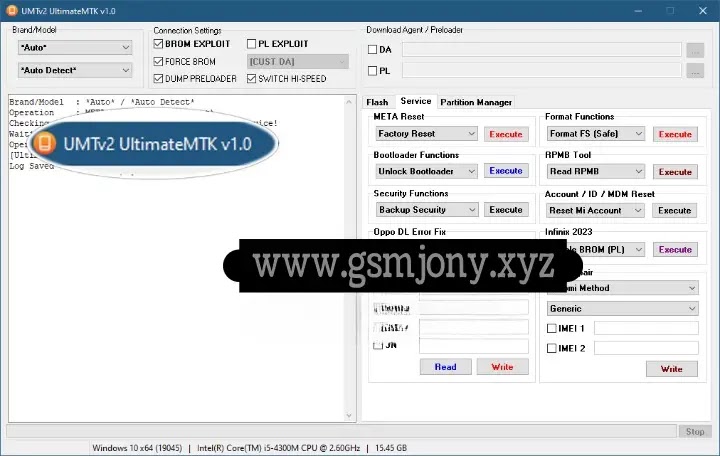Click the Intel(R) Core(TM) i5-4300M status text
This screenshot has width=720, height=456.
click(278, 448)
